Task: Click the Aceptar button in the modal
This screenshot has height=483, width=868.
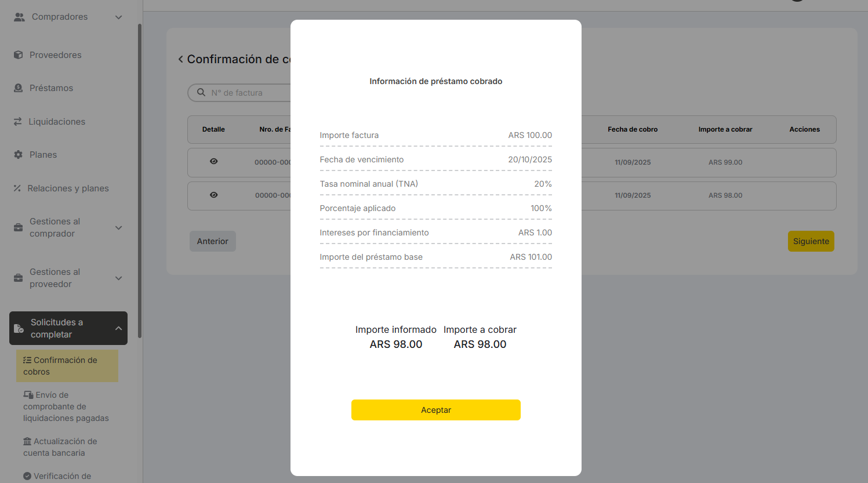Action: pyautogui.click(x=435, y=410)
